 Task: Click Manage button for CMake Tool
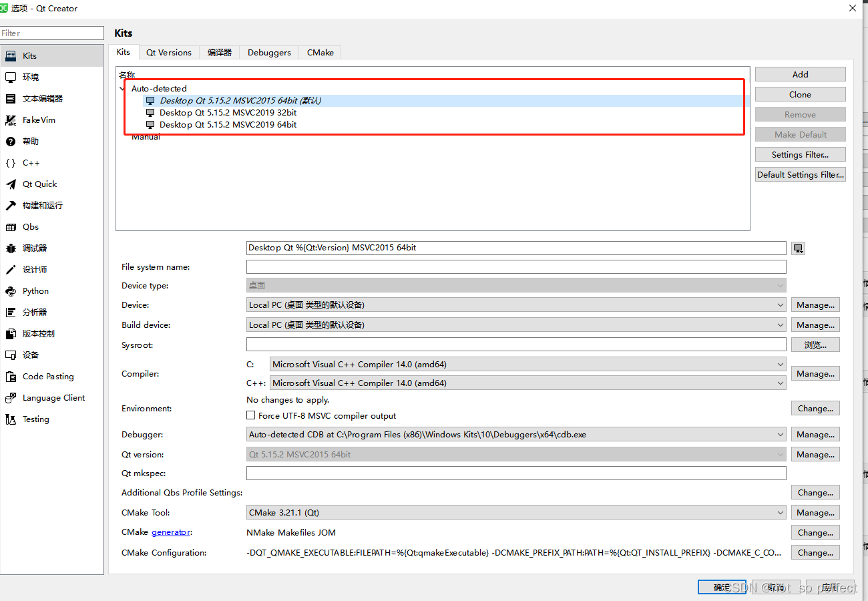pos(815,512)
